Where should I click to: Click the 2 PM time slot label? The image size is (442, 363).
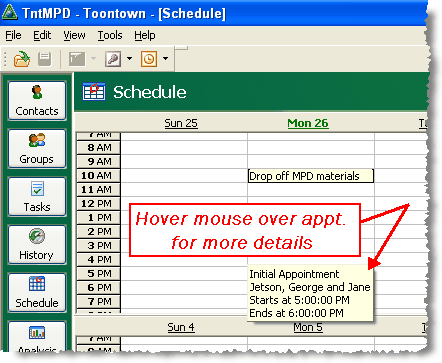tap(98, 232)
